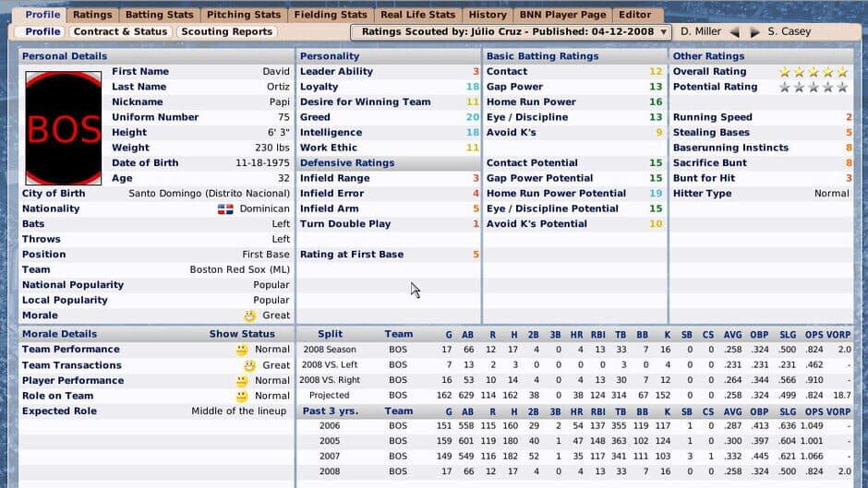Toggle Show Status in Morale Details
The width and height of the screenshot is (868, 488).
click(x=242, y=334)
